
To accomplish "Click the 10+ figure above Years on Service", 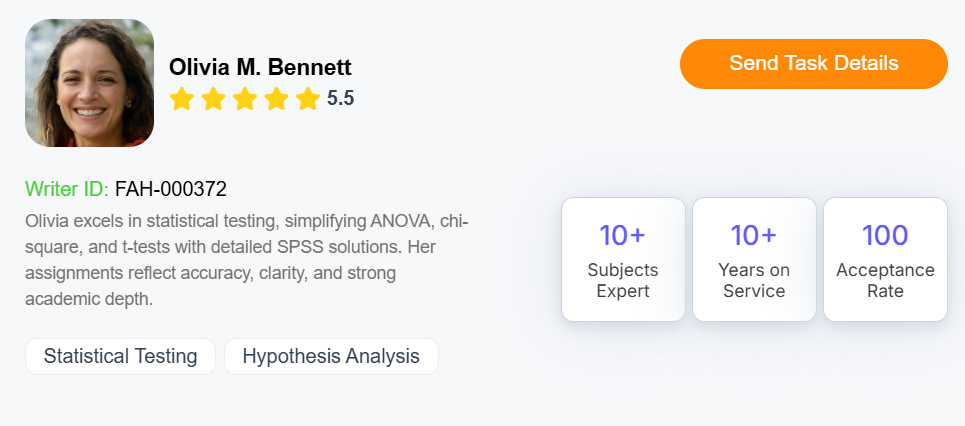I will point(754,236).
